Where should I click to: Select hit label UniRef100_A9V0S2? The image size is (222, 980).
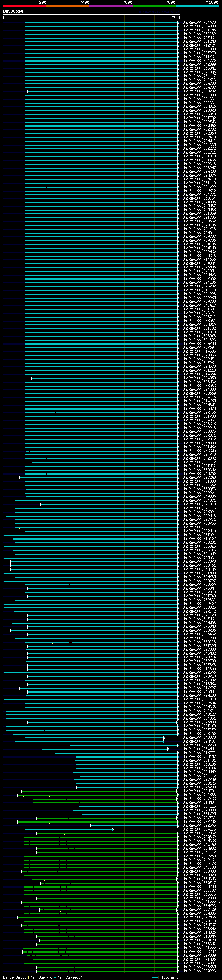(x=199, y=833)
